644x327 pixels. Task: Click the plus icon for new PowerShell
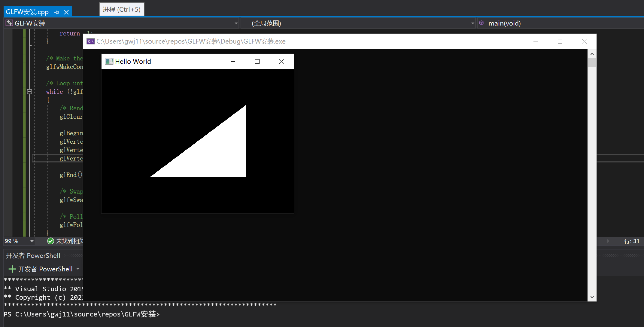pos(12,269)
